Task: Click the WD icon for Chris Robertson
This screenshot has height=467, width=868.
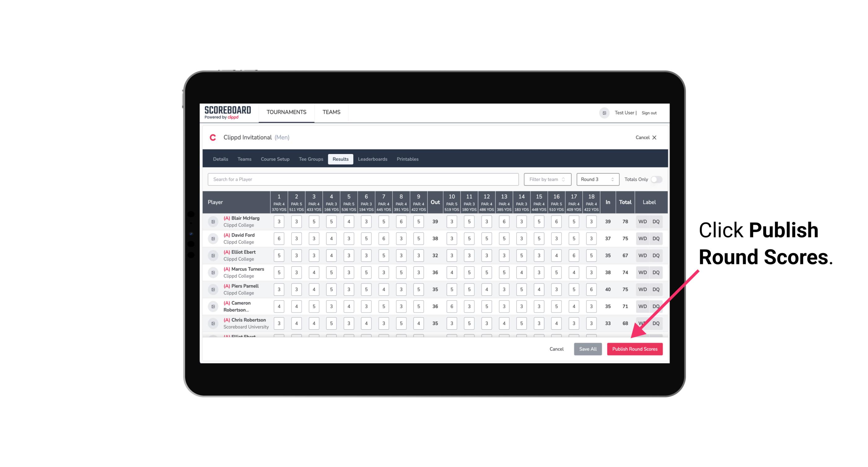Action: pos(643,323)
